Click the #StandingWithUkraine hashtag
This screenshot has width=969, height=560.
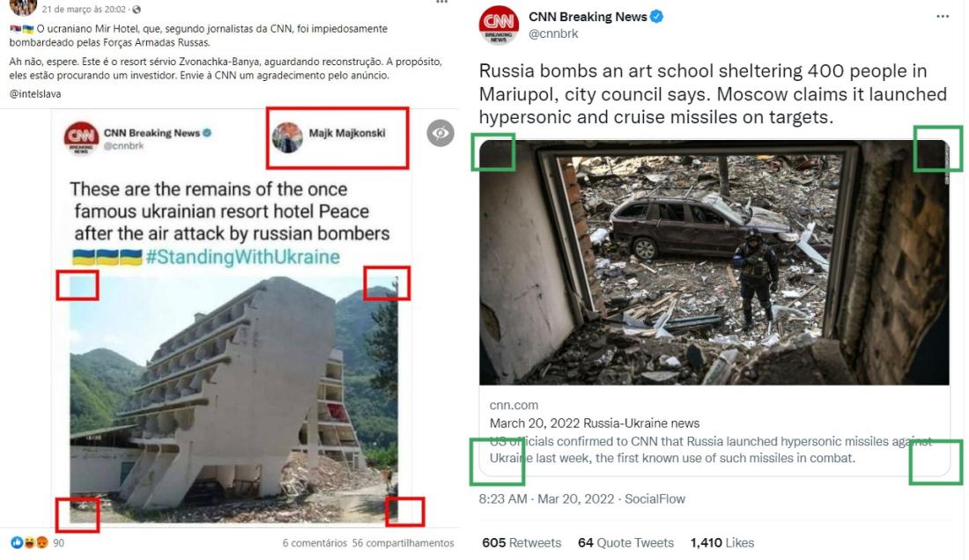[x=242, y=257]
